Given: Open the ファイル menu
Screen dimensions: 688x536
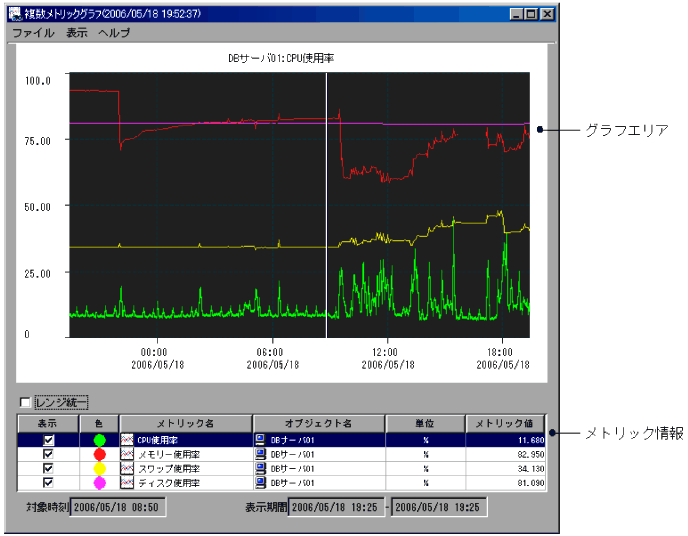Looking at the screenshot, I should point(33,33).
